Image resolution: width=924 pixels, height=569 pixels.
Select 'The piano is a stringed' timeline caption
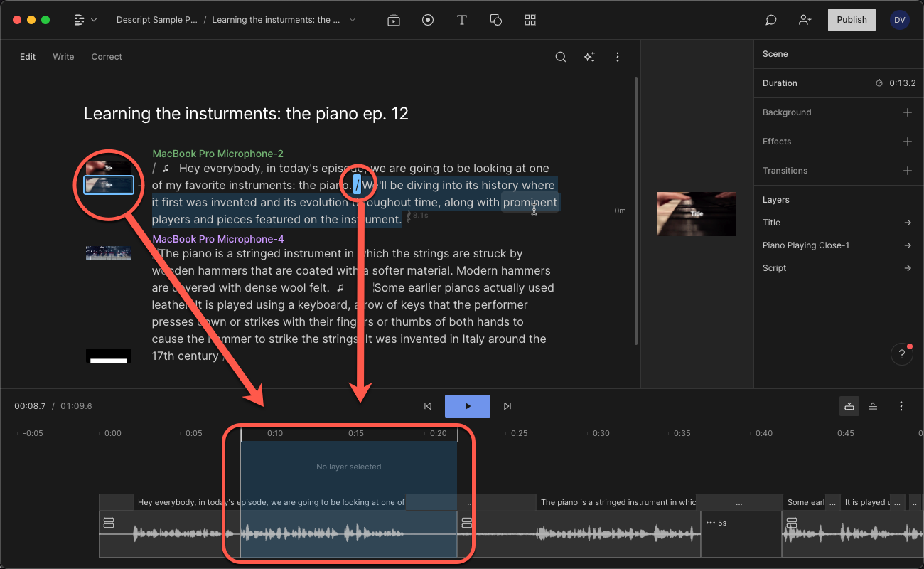616,502
